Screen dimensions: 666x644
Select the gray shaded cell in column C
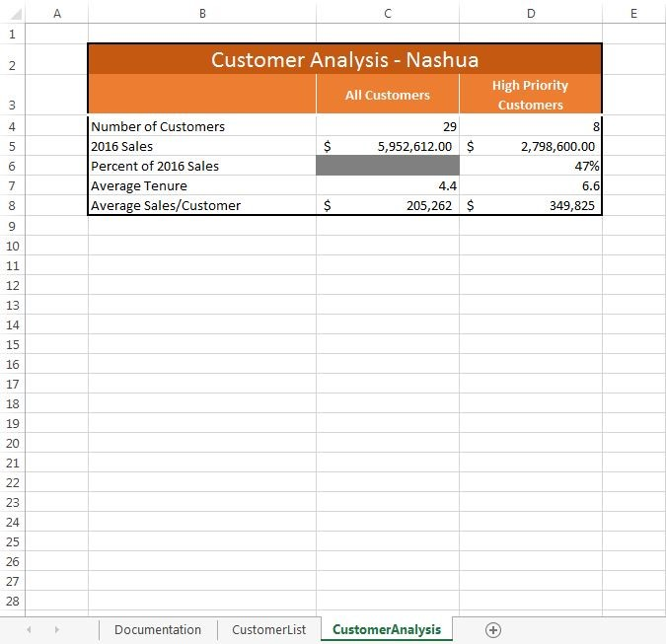(x=388, y=165)
